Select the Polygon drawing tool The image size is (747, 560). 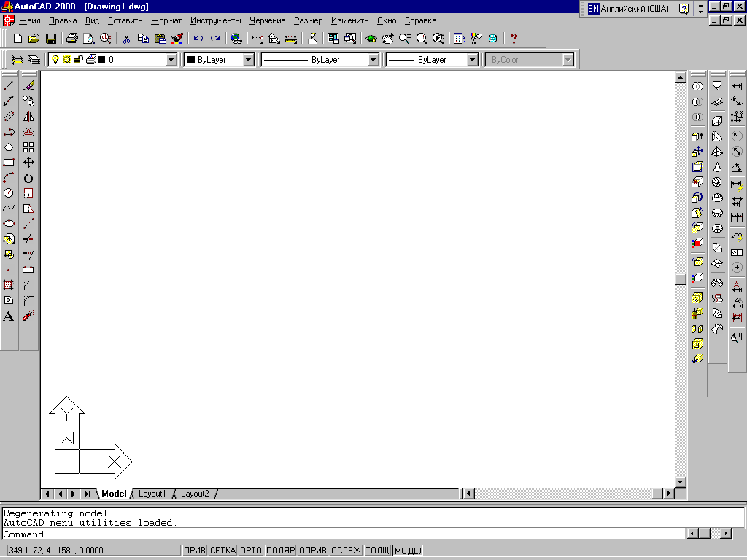coord(9,147)
